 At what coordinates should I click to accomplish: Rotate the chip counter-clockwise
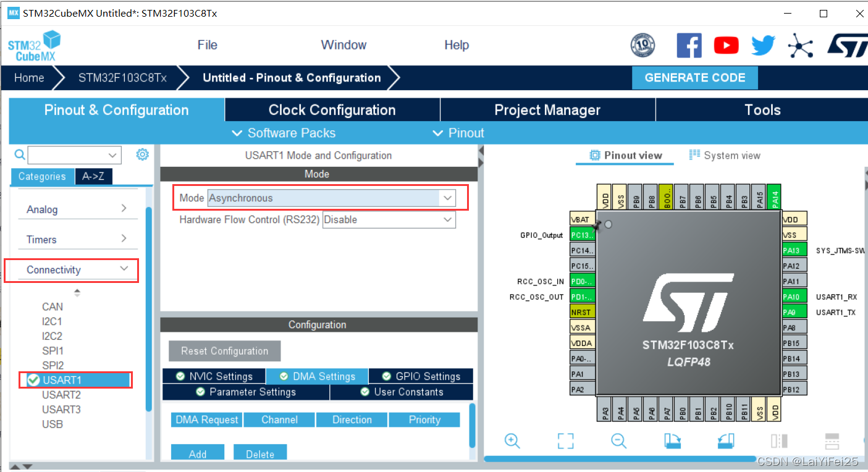point(726,440)
